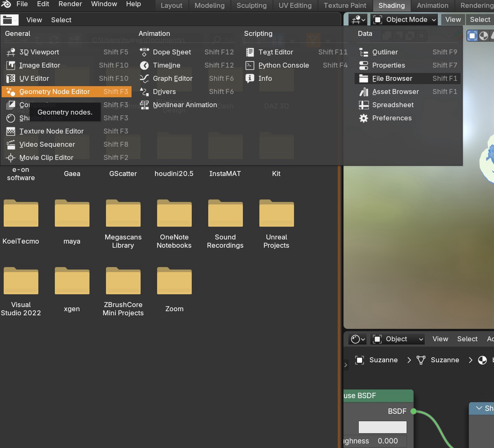This screenshot has height=448, width=494.
Task: Open Texture Node Editor
Action: [x=67, y=131]
